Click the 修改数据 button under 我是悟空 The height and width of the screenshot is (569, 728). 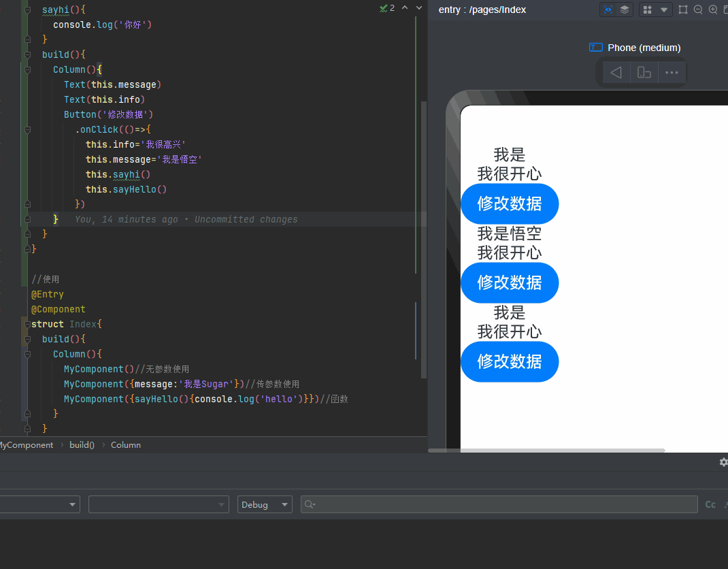click(x=510, y=282)
